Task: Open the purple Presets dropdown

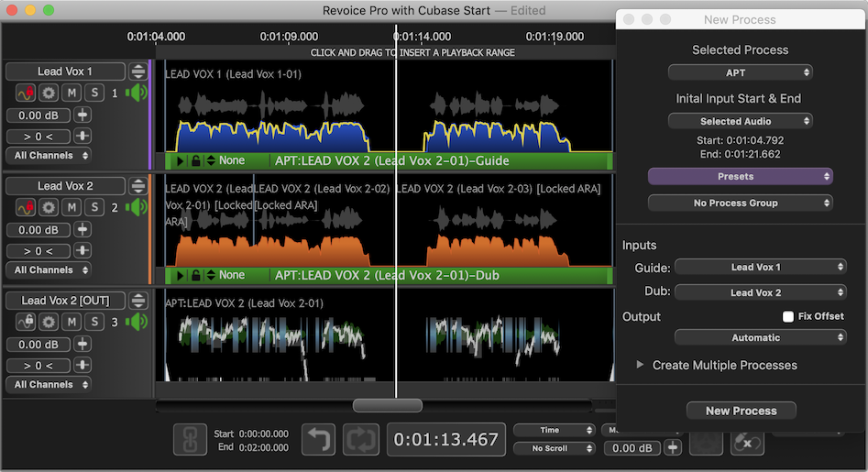Action: 740,176
